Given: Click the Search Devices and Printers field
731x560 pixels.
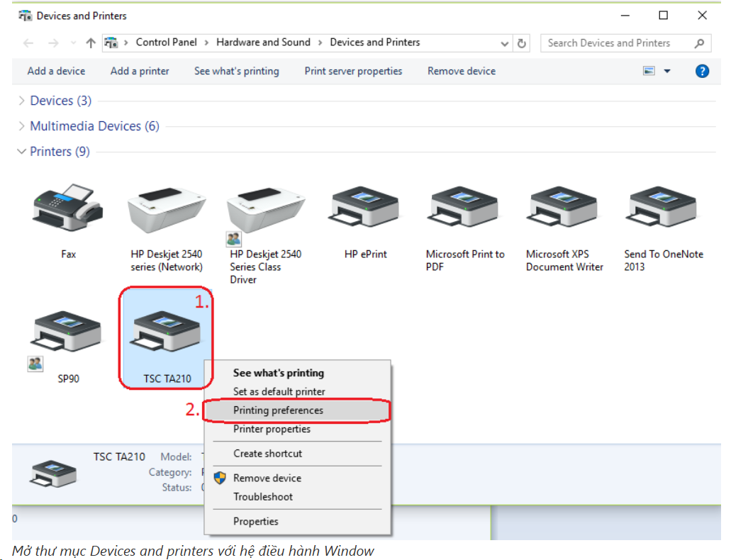Looking at the screenshot, I should click(x=617, y=43).
